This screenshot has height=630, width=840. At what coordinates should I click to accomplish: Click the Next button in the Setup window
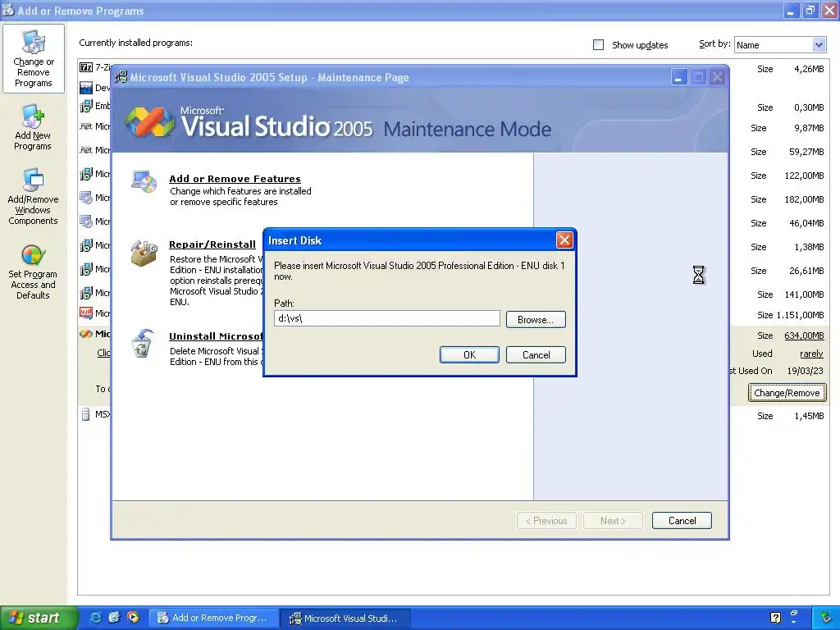pos(613,521)
